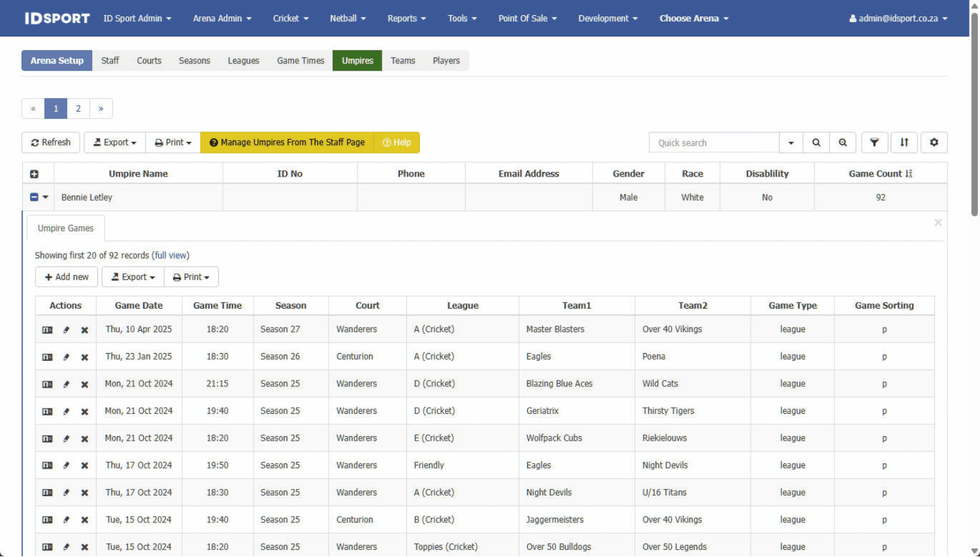Click the filter funnel icon button

coord(874,143)
